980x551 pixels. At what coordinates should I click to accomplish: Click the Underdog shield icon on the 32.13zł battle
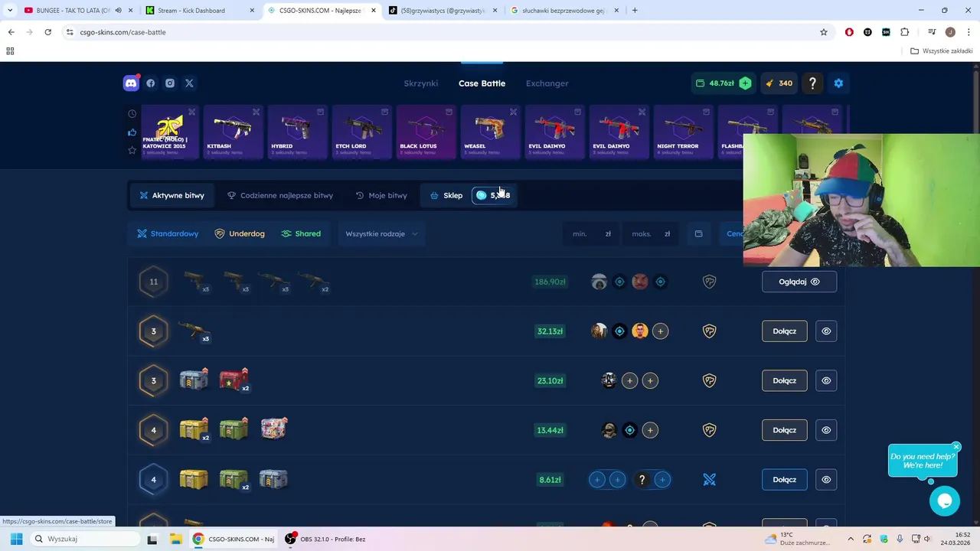709,331
